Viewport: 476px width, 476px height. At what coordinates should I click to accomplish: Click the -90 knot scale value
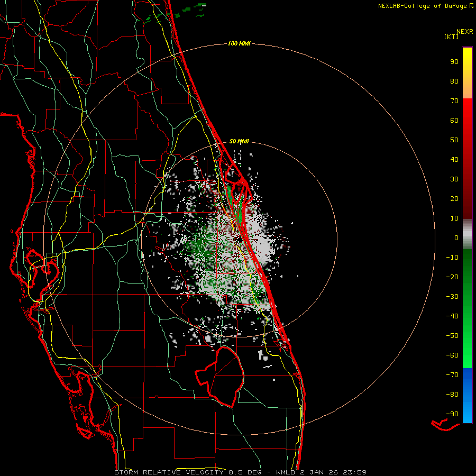click(452, 414)
